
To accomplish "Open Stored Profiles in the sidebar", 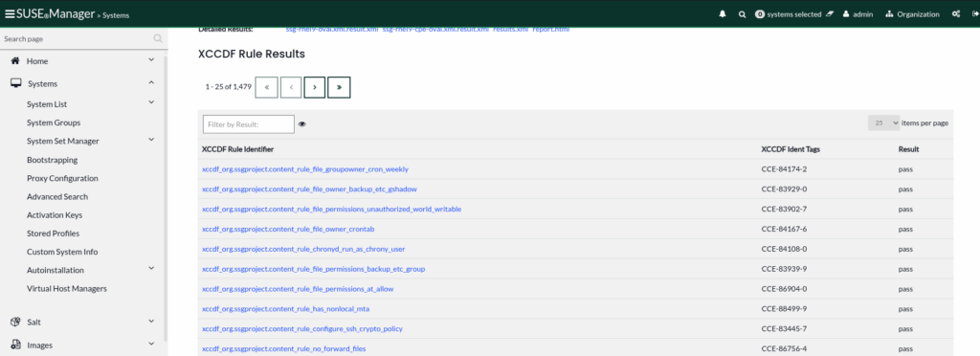I will point(54,234).
